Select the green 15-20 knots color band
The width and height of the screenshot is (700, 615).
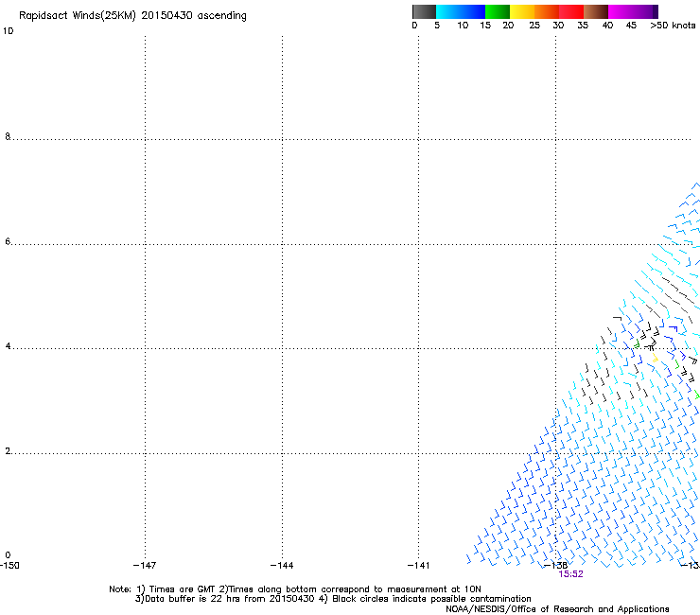click(x=498, y=11)
